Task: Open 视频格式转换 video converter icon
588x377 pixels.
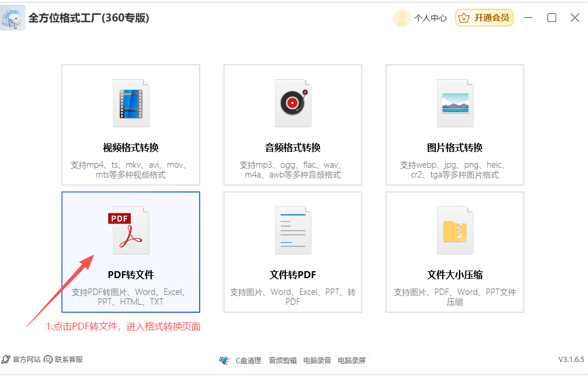Action: click(130, 103)
